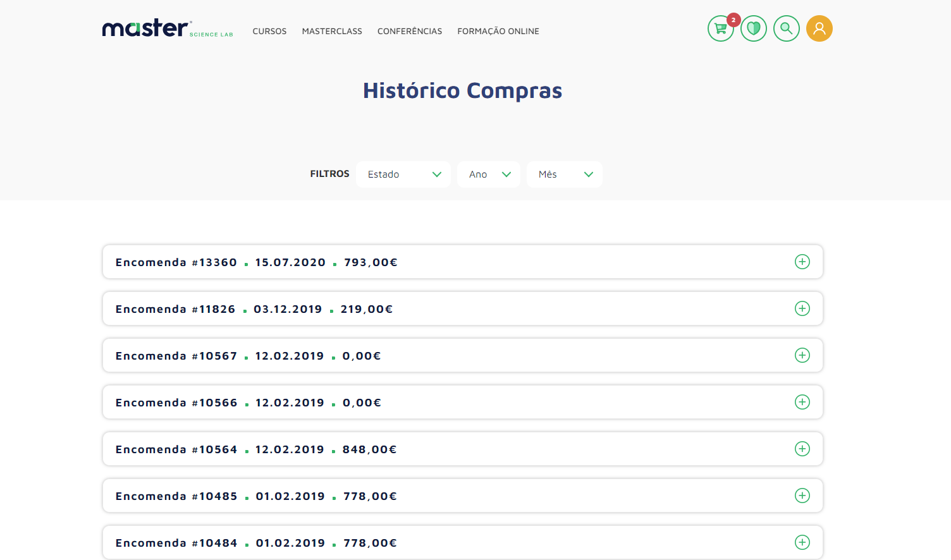Viewport: 951px width, 560px height.
Task: Go to Cursos menu
Action: click(x=269, y=31)
